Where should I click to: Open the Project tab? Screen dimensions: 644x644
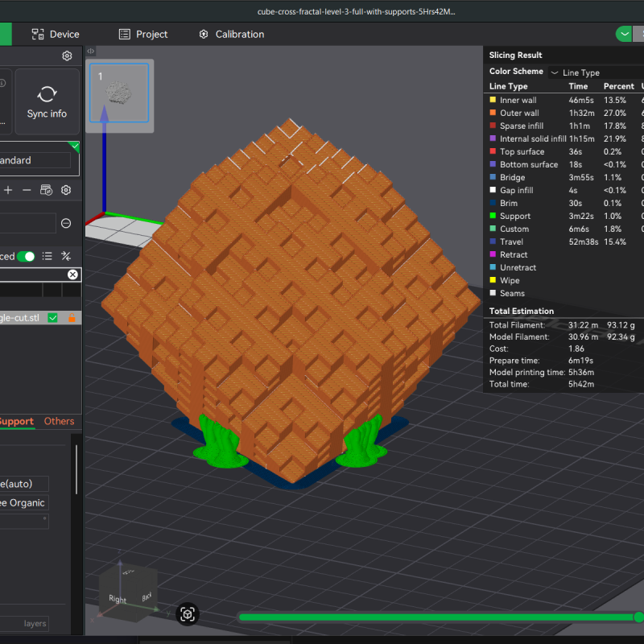click(143, 34)
